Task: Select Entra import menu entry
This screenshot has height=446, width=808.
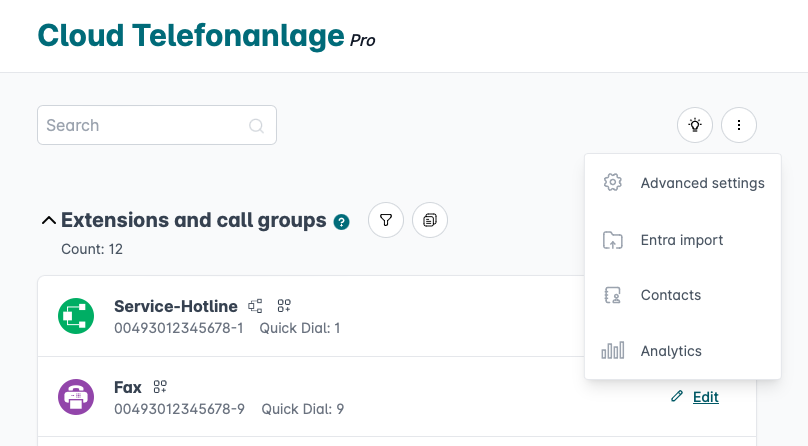Action: [683, 240]
